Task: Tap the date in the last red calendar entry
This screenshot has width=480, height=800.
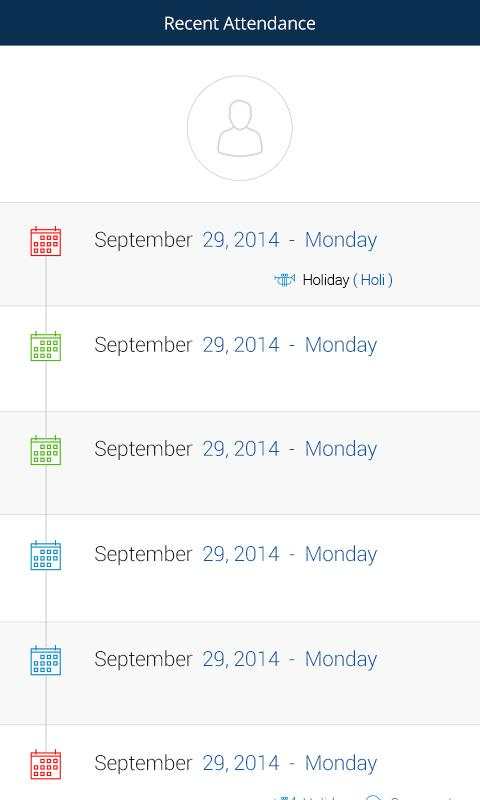Action: pyautogui.click(x=187, y=763)
